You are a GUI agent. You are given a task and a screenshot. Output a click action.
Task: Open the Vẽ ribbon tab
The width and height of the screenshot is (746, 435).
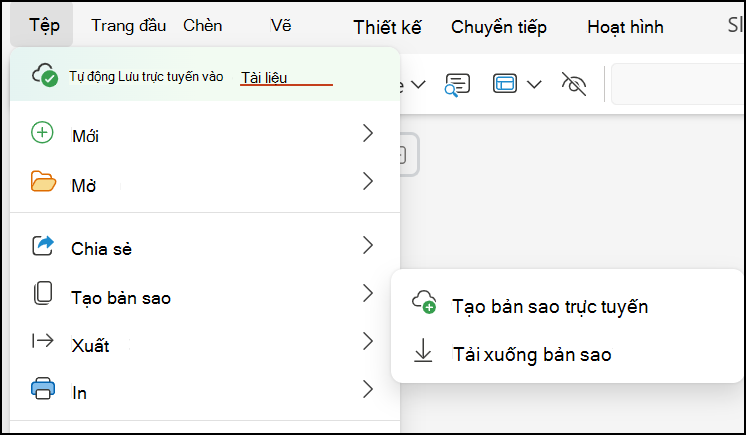coord(281,25)
